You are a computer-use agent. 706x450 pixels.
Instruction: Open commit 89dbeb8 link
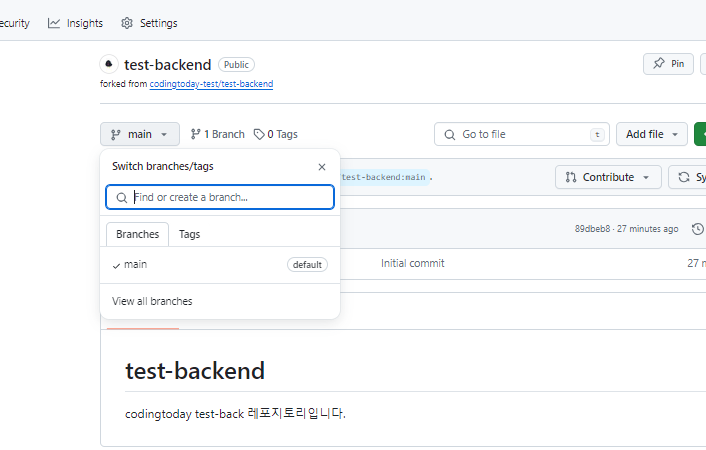(x=592, y=229)
